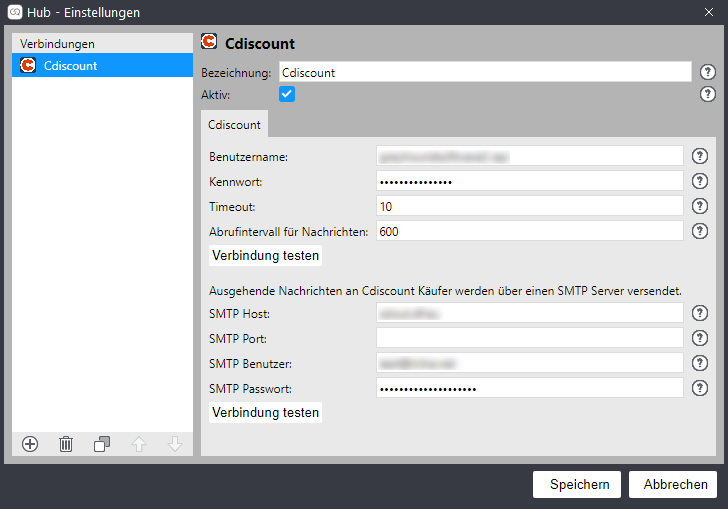Open help for SMTP Benutzer field
The height and width of the screenshot is (509, 728).
pos(700,363)
